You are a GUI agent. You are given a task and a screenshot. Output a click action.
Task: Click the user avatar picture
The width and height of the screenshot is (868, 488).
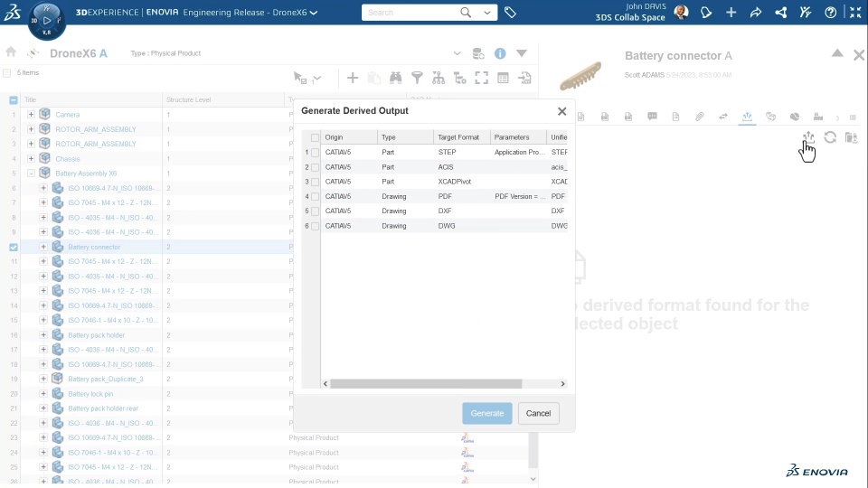coord(682,12)
